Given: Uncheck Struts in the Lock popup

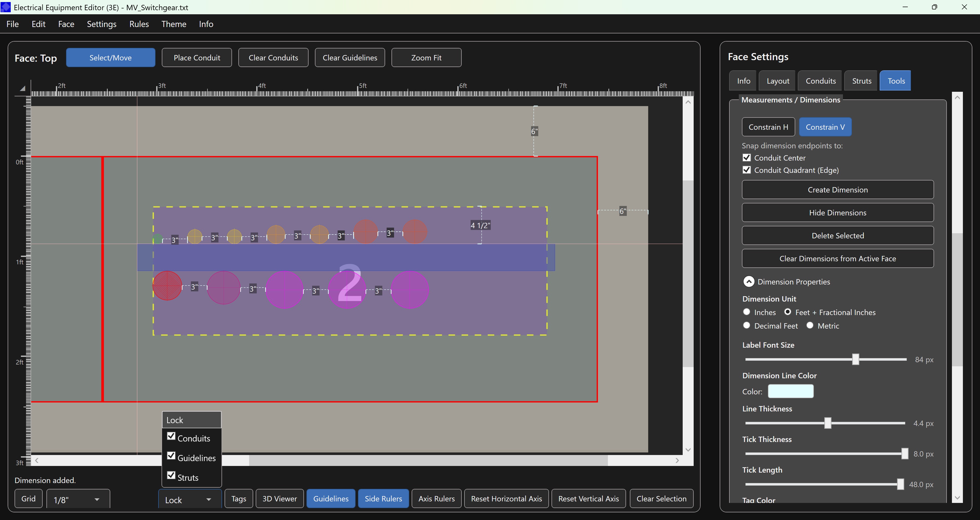Looking at the screenshot, I should (x=171, y=476).
